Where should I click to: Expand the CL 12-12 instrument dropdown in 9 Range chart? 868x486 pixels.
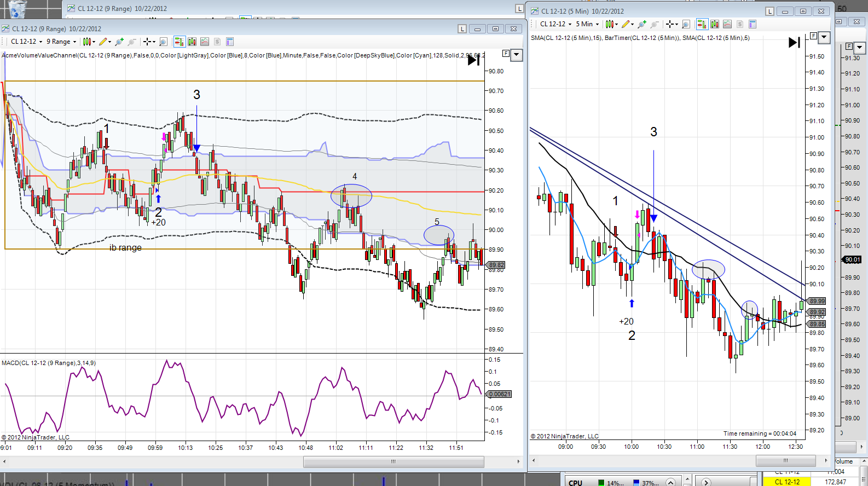tap(26, 42)
